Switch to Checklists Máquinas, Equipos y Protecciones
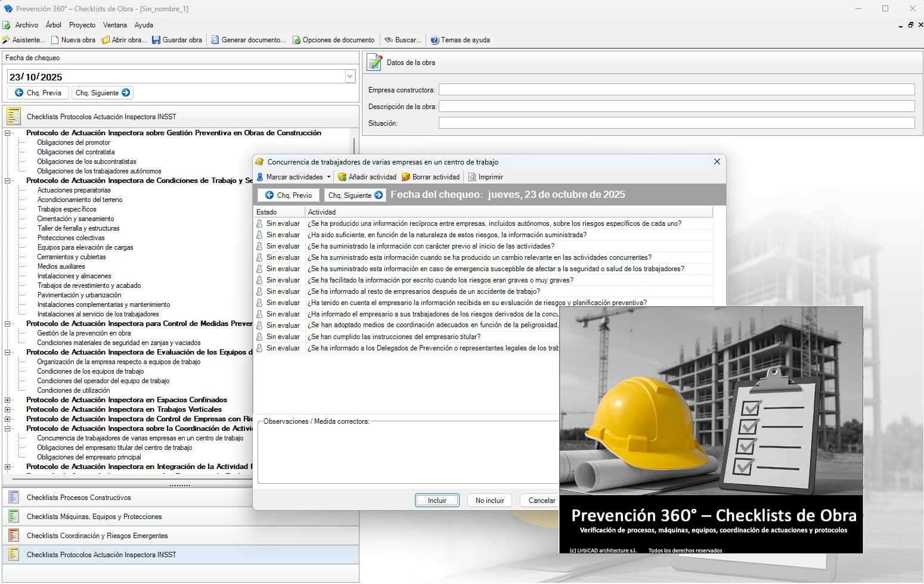The height and width of the screenshot is (584, 924). 94,516
